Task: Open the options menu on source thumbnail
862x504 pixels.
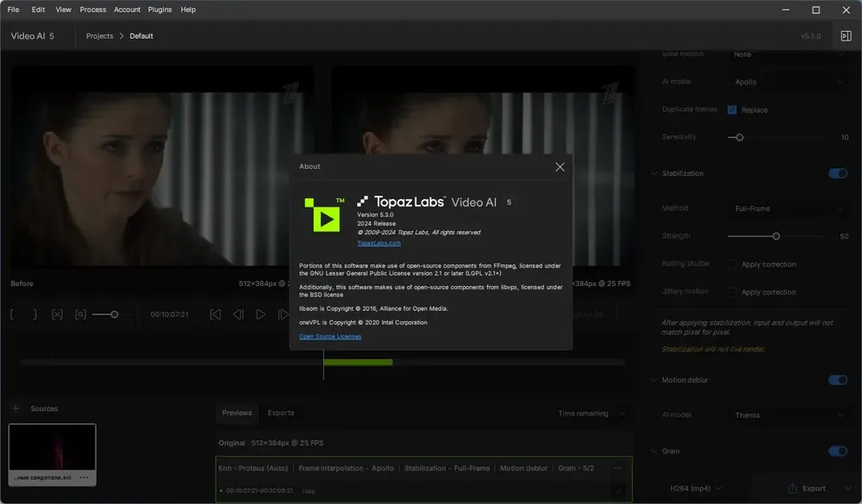Action: coord(84,477)
